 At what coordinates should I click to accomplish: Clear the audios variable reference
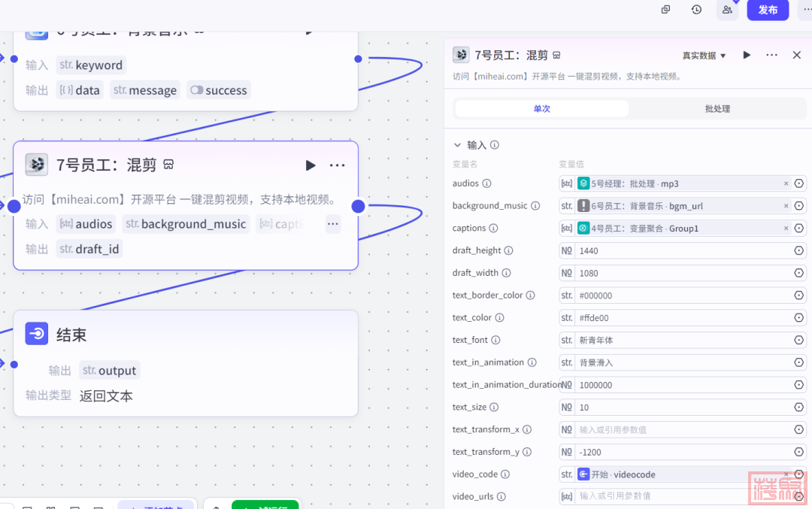coord(786,183)
